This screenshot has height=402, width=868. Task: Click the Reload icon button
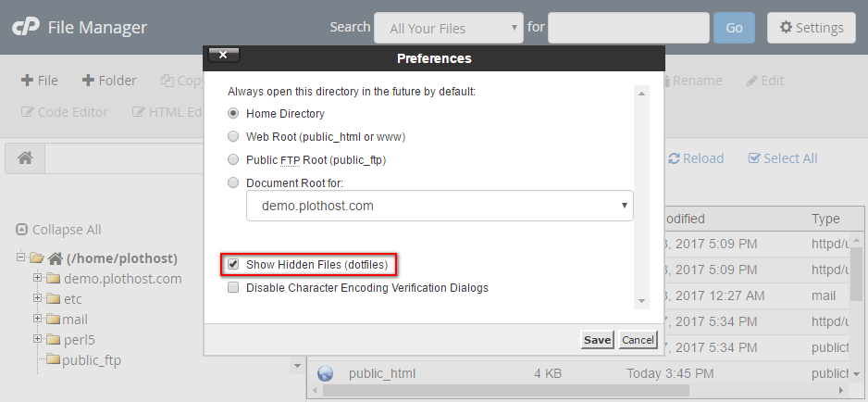click(x=674, y=158)
